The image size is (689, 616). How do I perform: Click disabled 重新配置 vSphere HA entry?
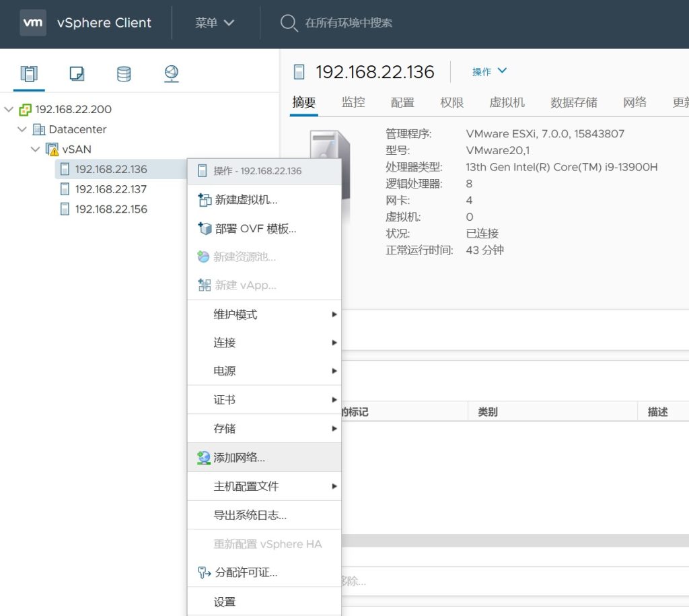point(264,544)
